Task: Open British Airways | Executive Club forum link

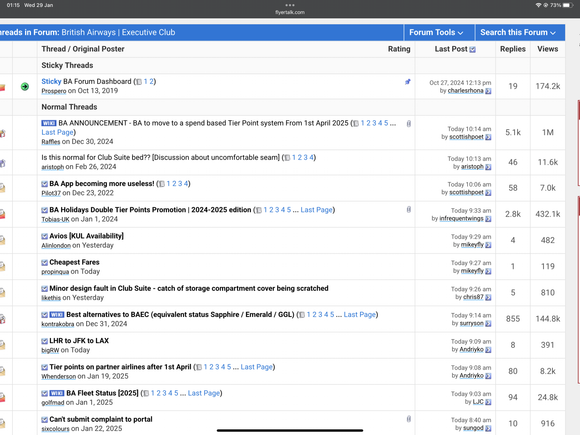Action: [118, 33]
